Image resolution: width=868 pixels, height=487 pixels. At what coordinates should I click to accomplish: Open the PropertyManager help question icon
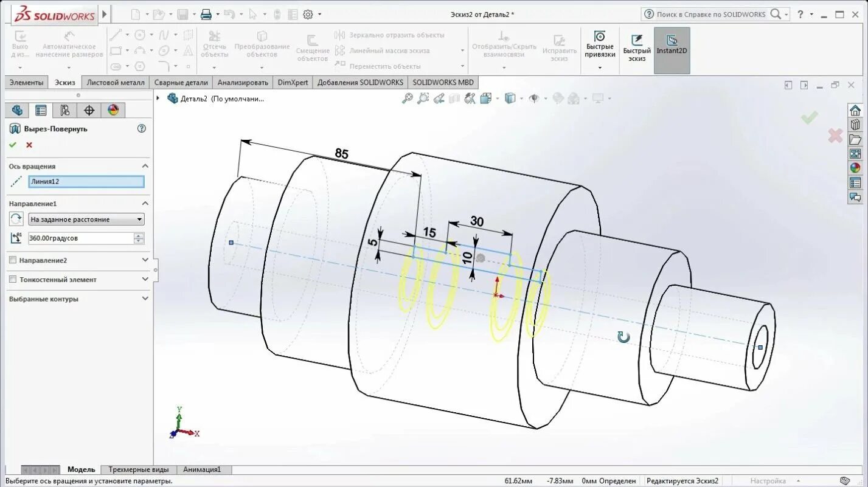point(142,128)
